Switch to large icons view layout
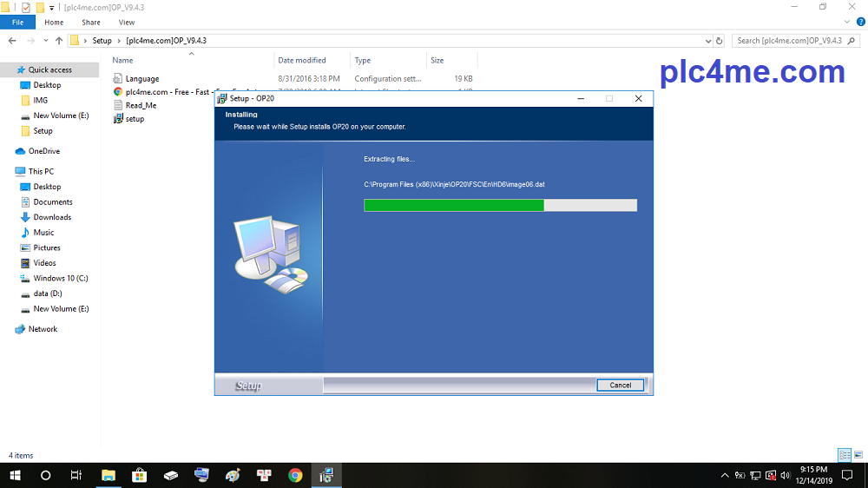 (858, 455)
